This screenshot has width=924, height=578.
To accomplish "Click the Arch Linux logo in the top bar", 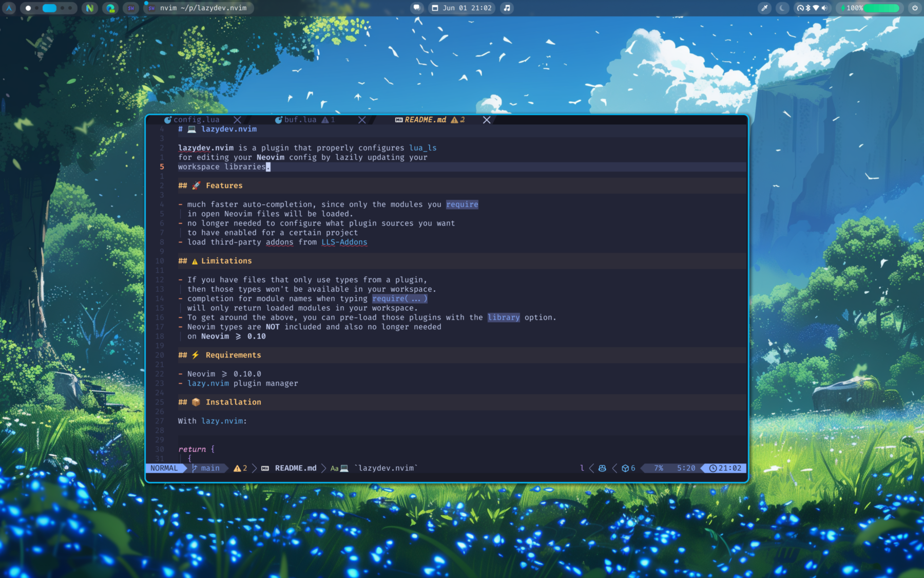I will click(x=9, y=8).
